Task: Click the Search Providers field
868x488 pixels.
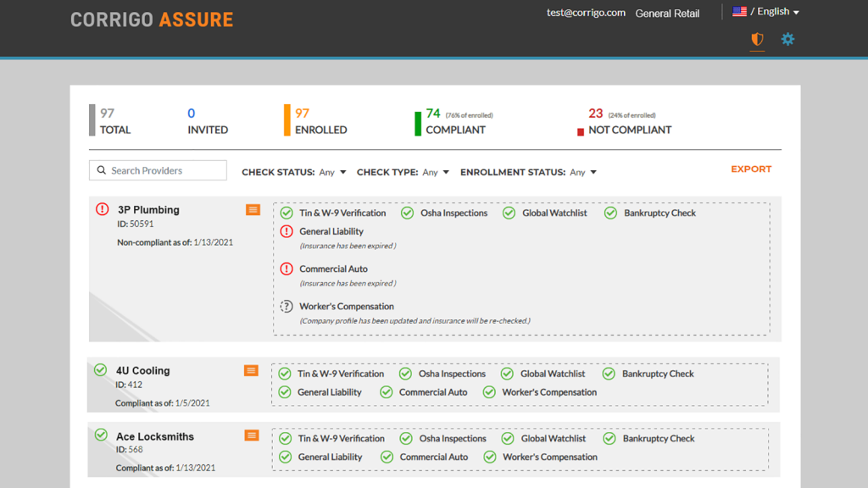Action: (x=158, y=170)
